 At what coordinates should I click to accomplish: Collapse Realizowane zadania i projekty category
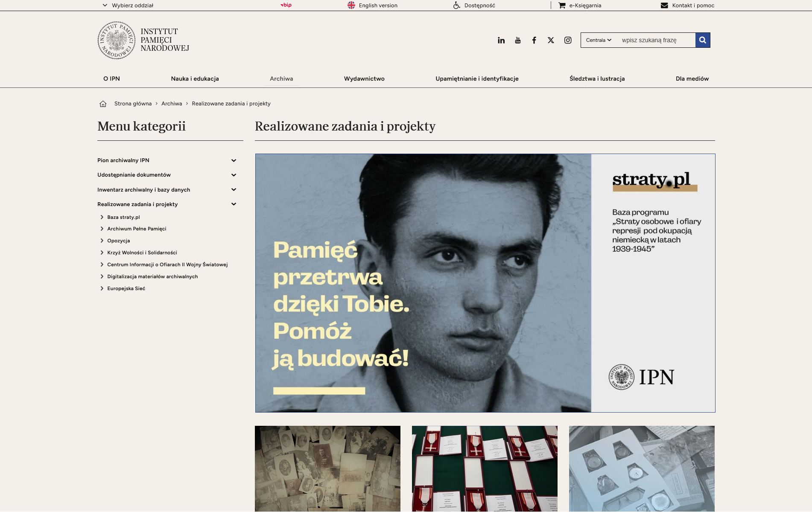pyautogui.click(x=234, y=204)
